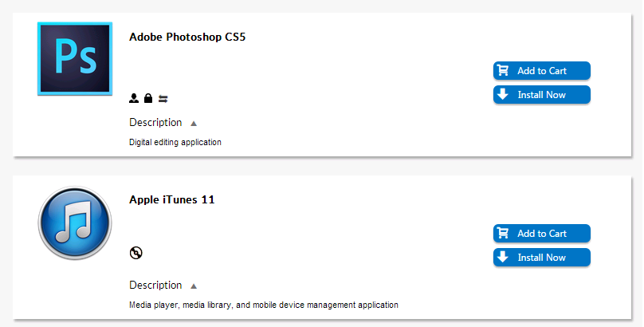
Task: Click the user icon under Adobe Photoshop CS5
Action: click(x=134, y=99)
